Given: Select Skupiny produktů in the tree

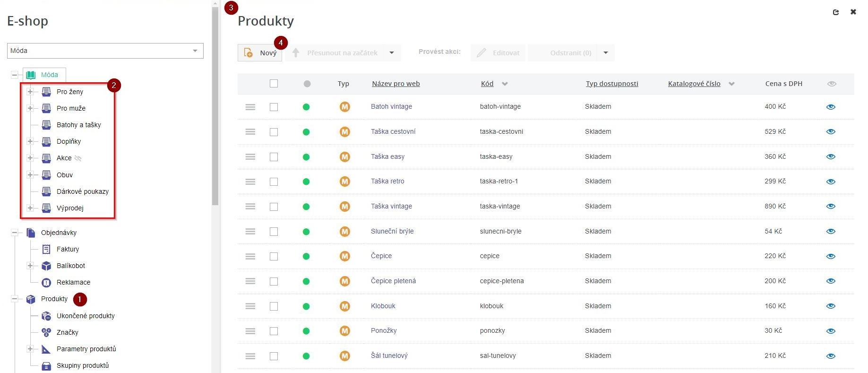Looking at the screenshot, I should pyautogui.click(x=83, y=365).
